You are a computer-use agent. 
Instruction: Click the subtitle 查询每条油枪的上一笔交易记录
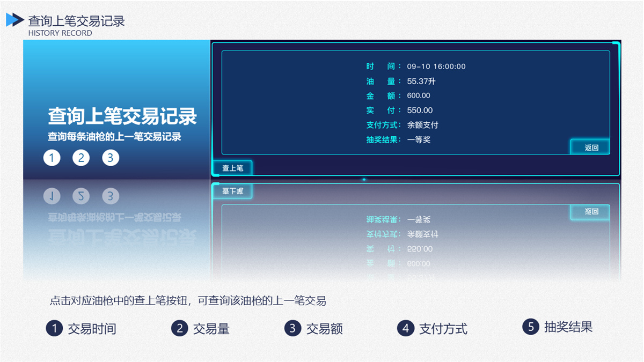coord(114,137)
